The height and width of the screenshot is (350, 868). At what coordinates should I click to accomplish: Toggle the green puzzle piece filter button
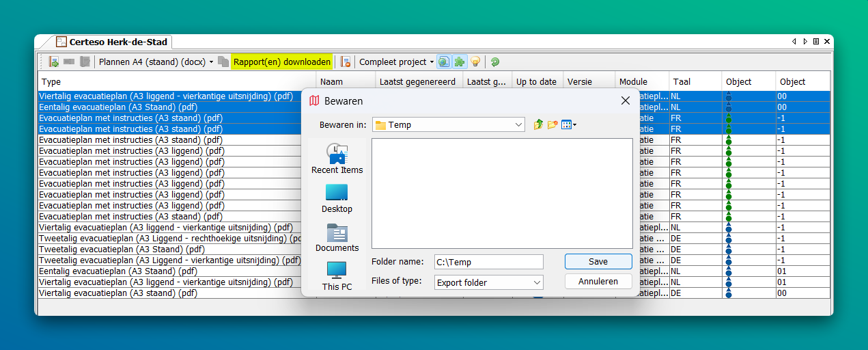(x=460, y=62)
